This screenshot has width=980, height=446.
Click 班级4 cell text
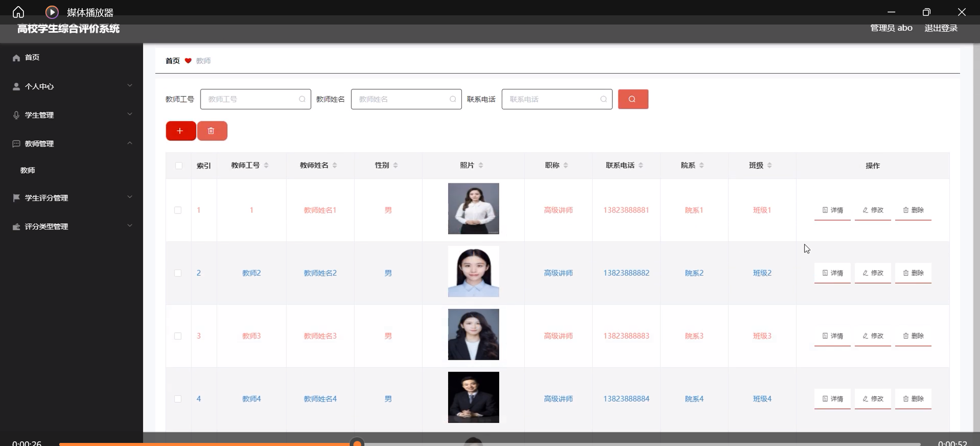[762, 398]
